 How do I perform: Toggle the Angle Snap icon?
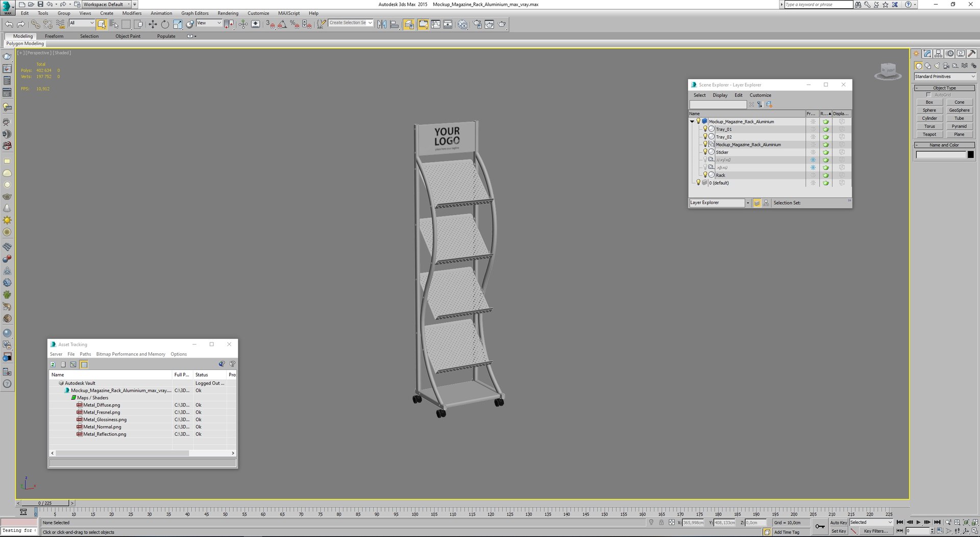tap(282, 24)
